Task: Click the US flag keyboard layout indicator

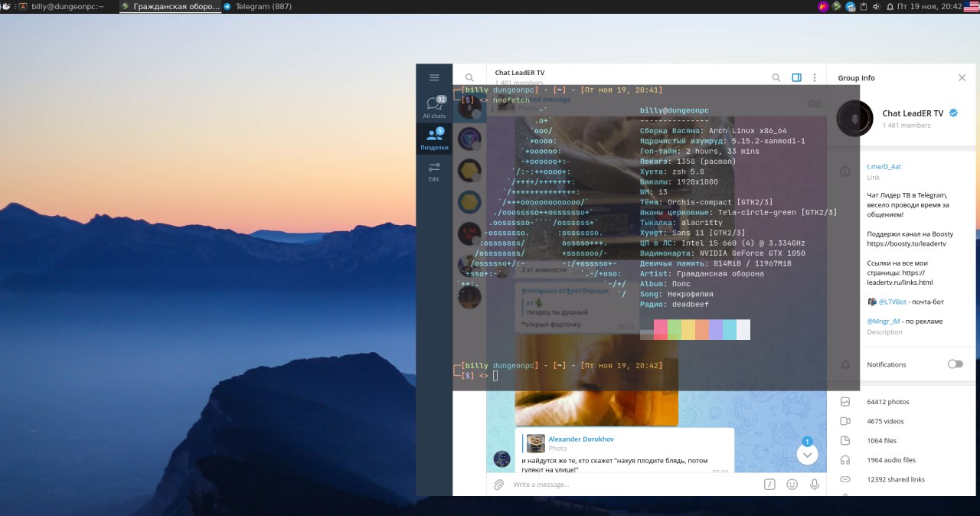Action: 972,6
